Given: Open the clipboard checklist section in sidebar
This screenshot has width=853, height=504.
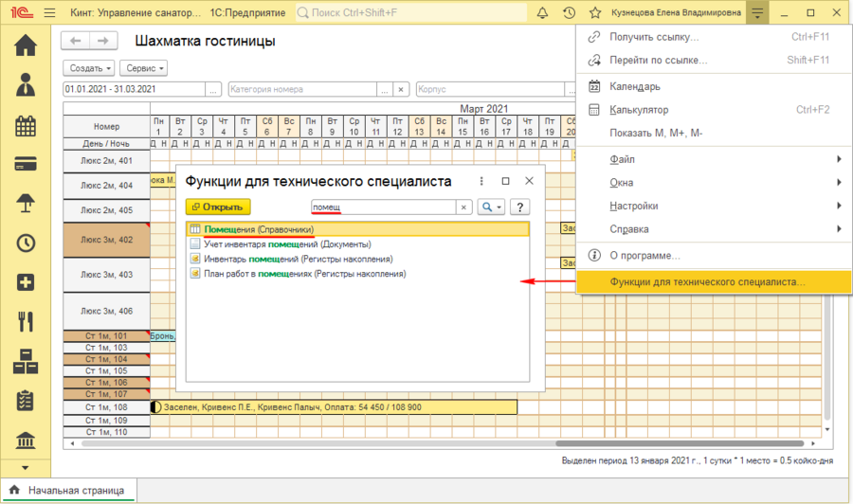Looking at the screenshot, I should tap(26, 401).
